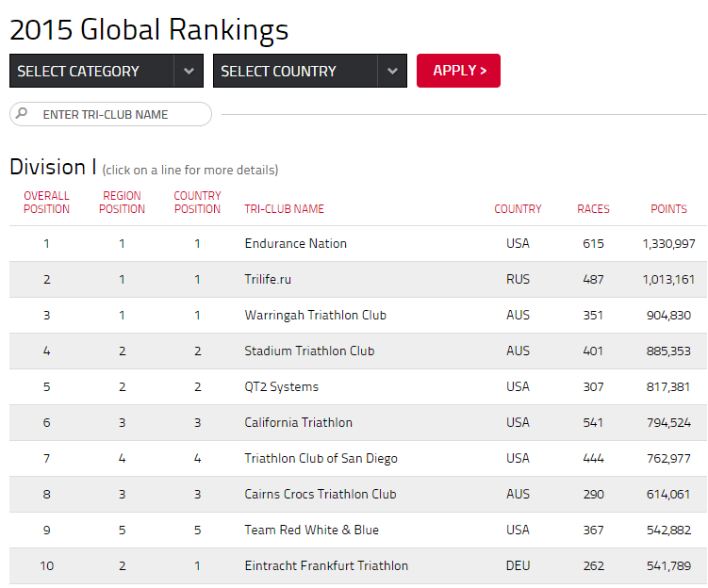Select Team Red White & Blue row
The width and height of the screenshot is (708, 588).
click(x=358, y=530)
